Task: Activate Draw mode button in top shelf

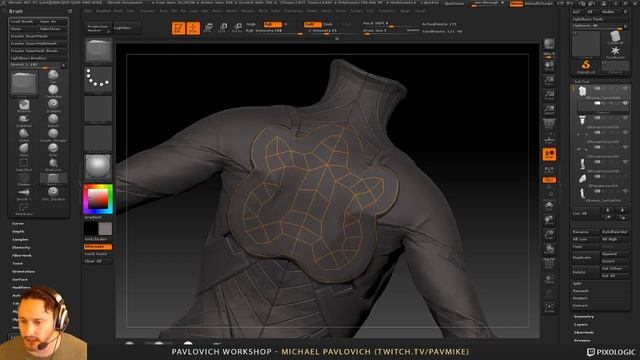Action: [x=193, y=28]
